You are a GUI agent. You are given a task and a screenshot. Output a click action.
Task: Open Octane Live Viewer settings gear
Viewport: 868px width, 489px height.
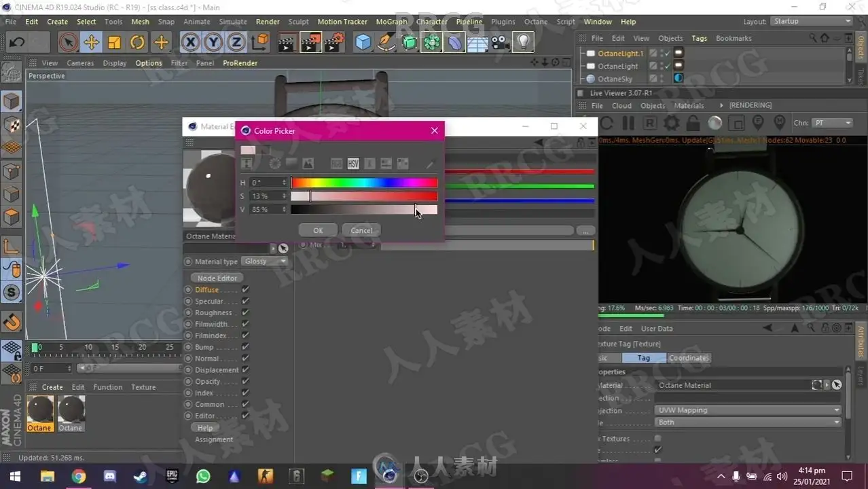coord(671,123)
